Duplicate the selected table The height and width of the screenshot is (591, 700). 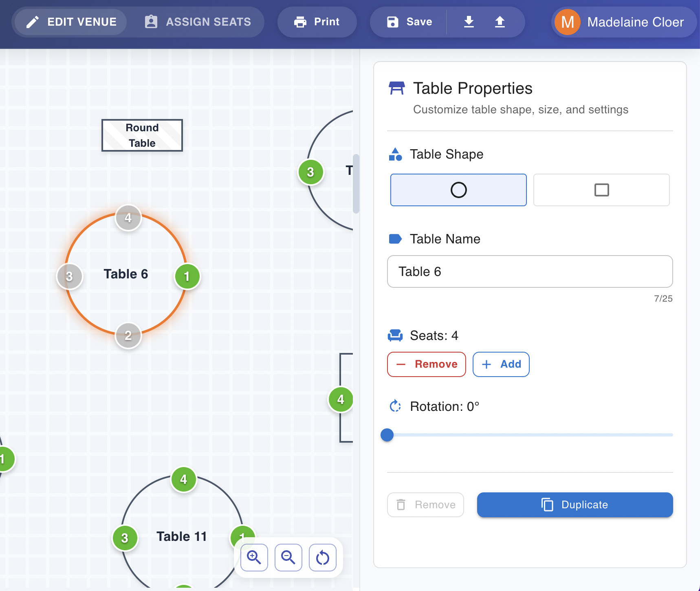click(x=575, y=505)
